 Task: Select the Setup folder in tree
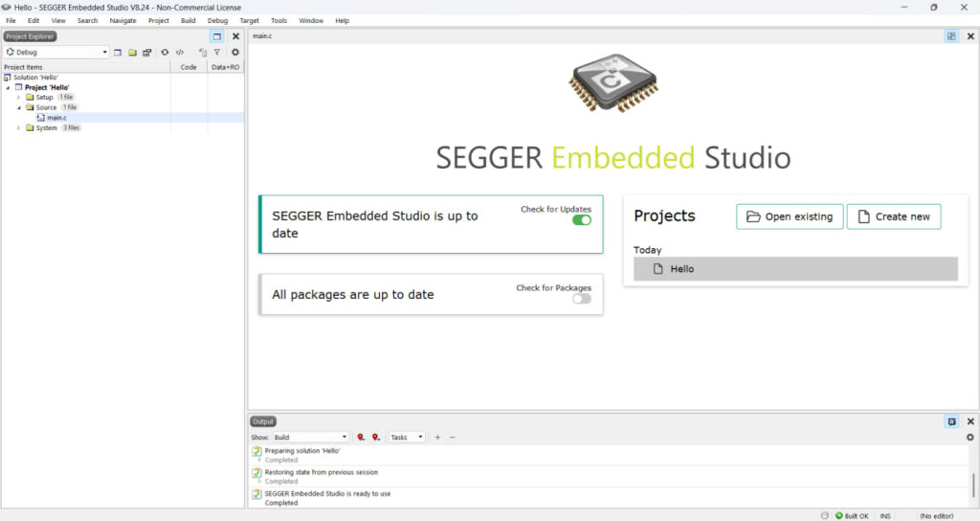coord(44,98)
